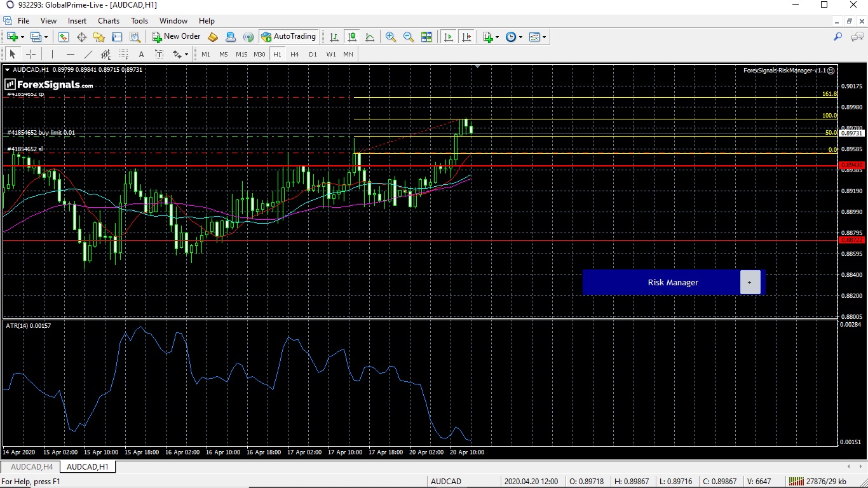This screenshot has height=488, width=868.
Task: Toggle the Terminal window icon
Action: coord(117,37)
